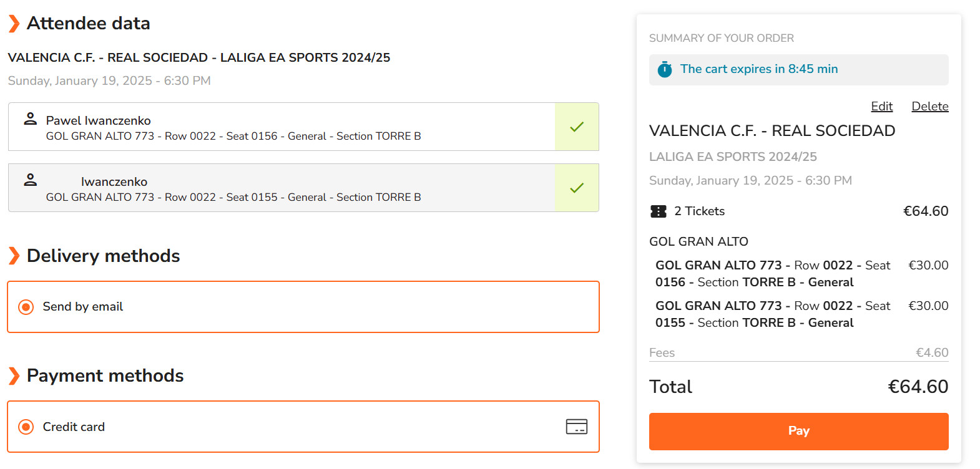Click the chevron beside Delivery methods
This screenshot has height=469, width=980.
point(14,256)
